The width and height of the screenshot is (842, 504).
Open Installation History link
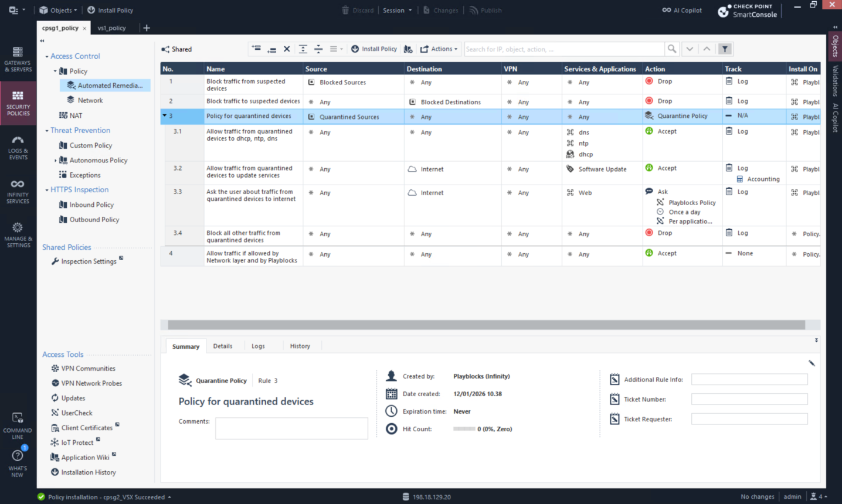[89, 472]
